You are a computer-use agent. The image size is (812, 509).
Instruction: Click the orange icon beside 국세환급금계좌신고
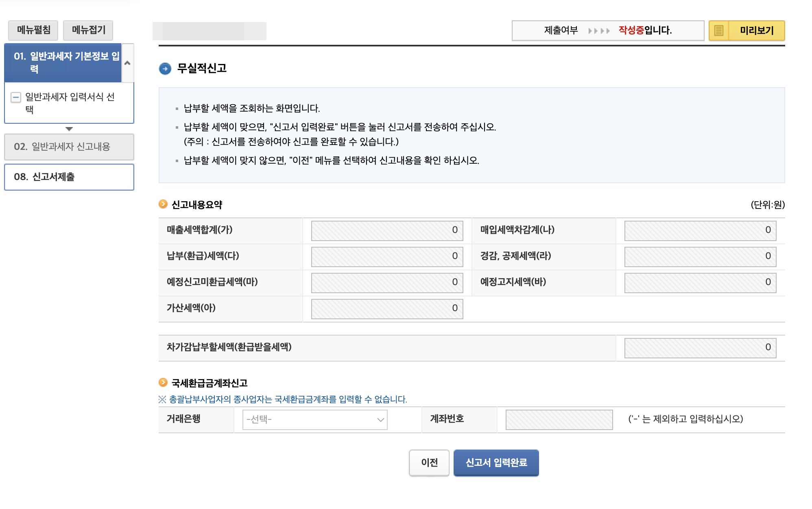pos(164,383)
